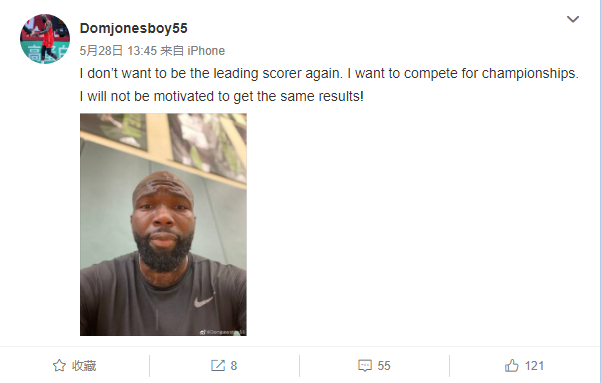Click the repost share arrow icon
This screenshot has height=383, width=601.
pos(218,365)
